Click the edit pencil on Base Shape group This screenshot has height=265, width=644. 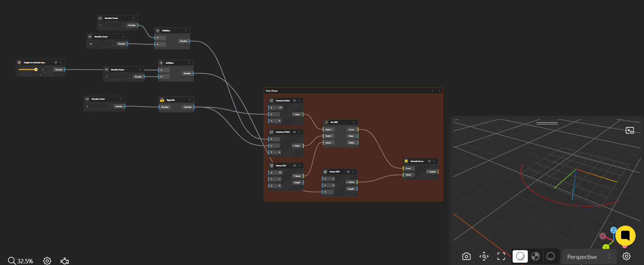432,91
